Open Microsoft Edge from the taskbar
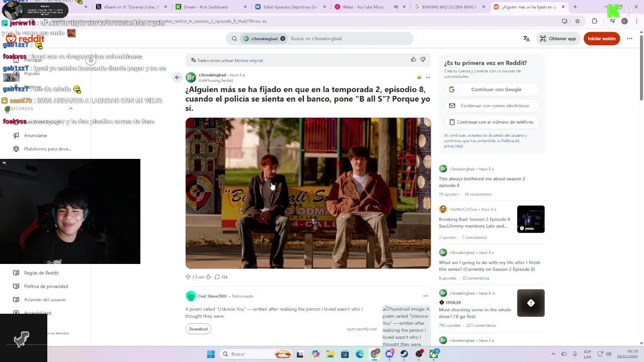This screenshot has height=362, width=644. coord(360,354)
